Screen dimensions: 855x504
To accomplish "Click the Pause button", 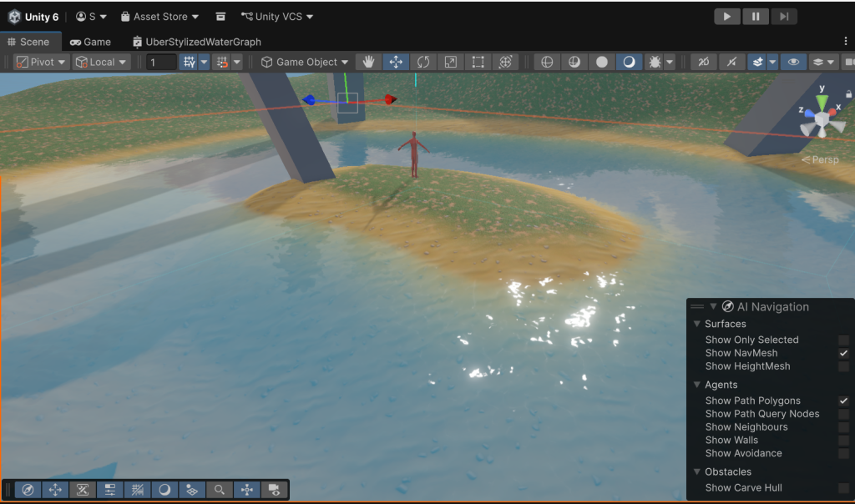I will (755, 17).
